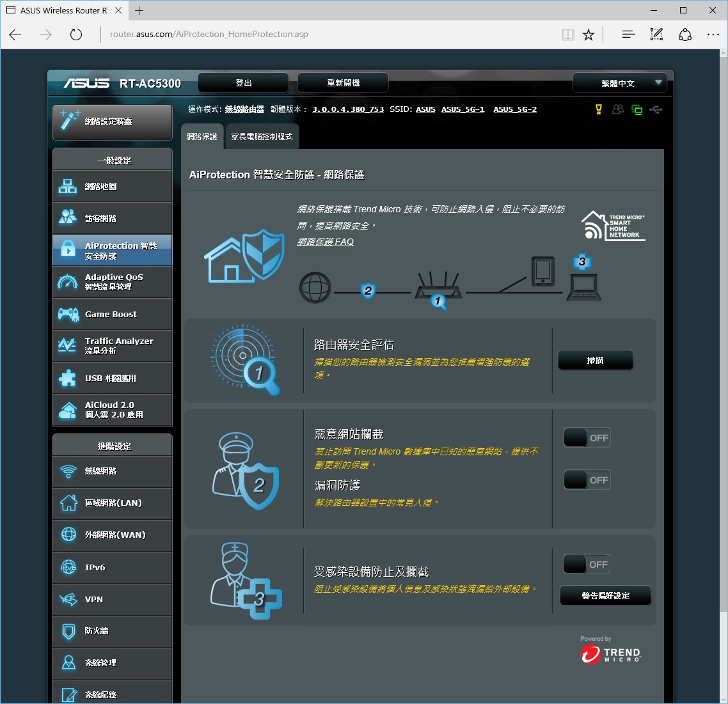Open the VPN settings icon
Image resolution: width=728 pixels, height=704 pixels.
68,599
